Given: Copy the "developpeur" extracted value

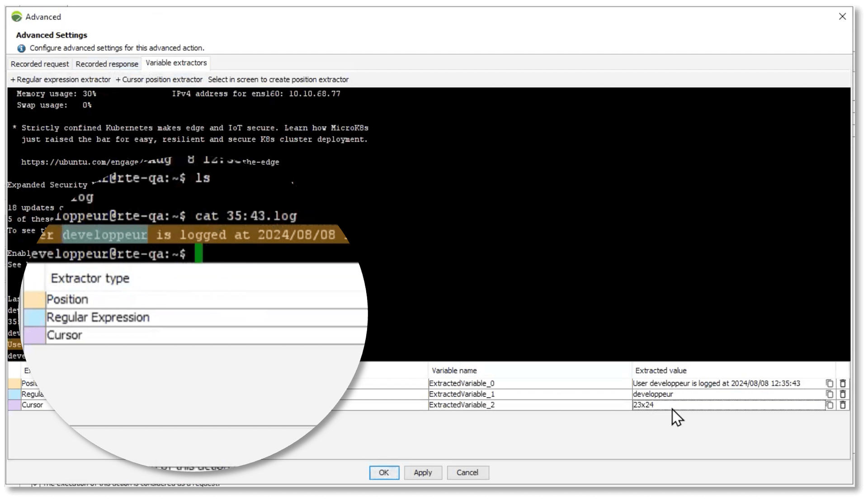Looking at the screenshot, I should 830,394.
